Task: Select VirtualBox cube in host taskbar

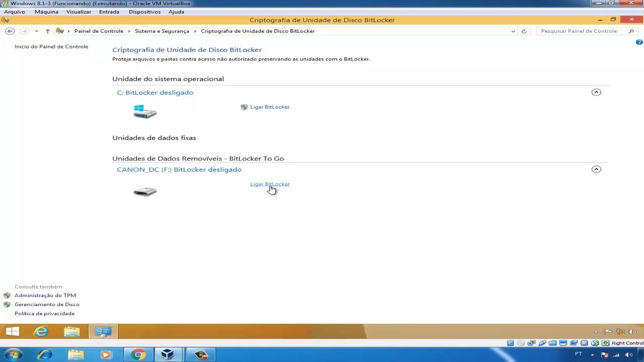Action: click(168, 354)
